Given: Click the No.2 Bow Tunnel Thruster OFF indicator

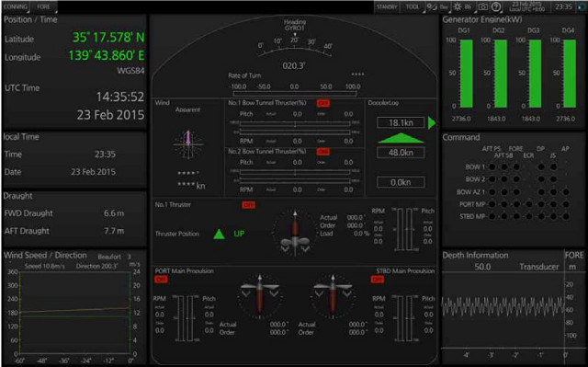Looking at the screenshot, I should 323,152.
